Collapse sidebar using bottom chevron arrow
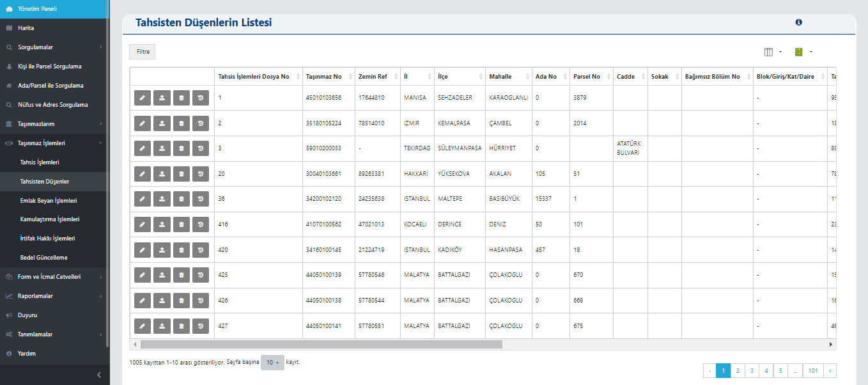The width and height of the screenshot is (868, 385). [99, 375]
